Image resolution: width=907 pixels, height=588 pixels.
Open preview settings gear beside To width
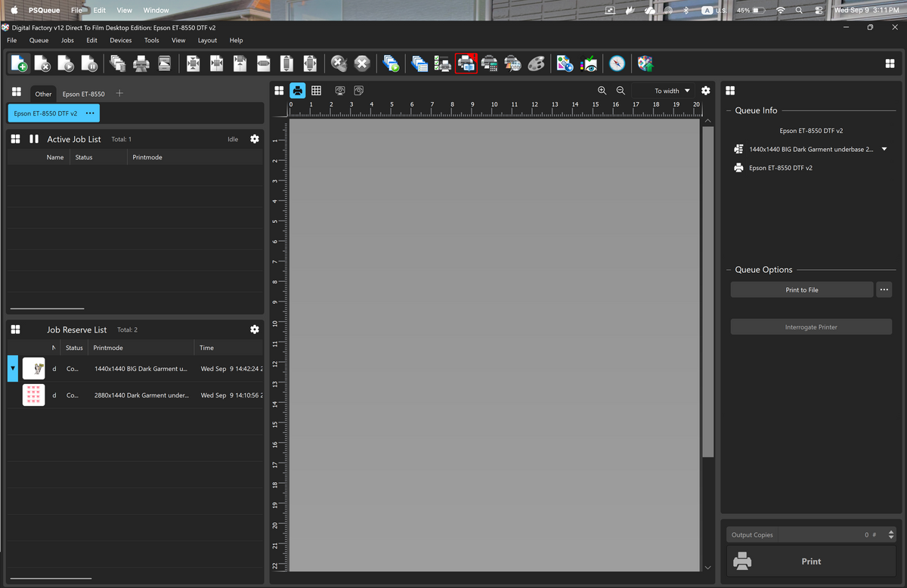click(705, 91)
